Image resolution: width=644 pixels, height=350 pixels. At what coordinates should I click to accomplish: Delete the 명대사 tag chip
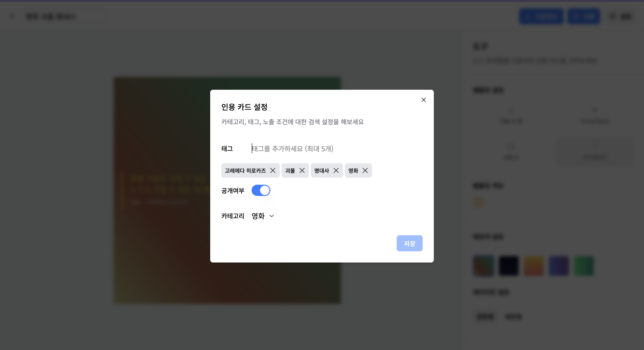[336, 170]
